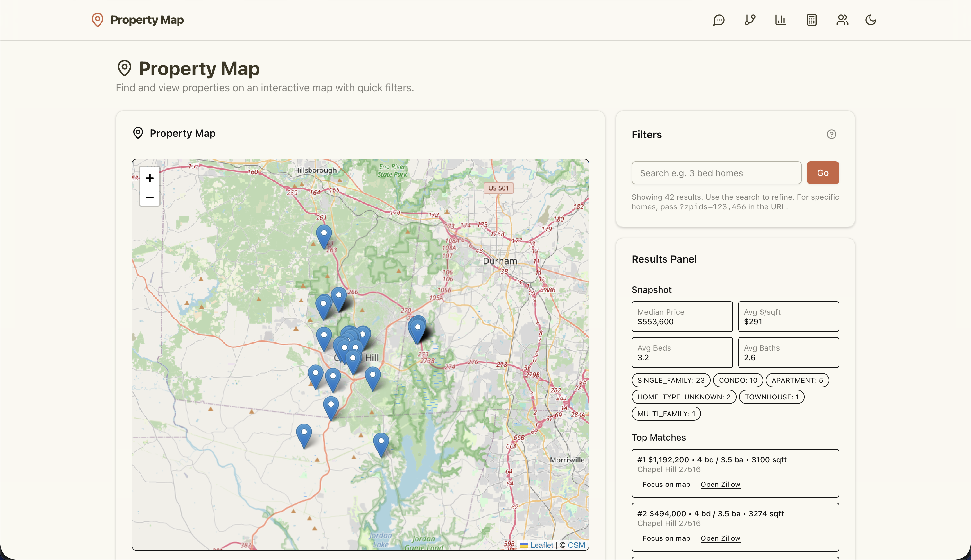Viewport: 971px width, 560px height.
Task: Focus on map for #1 $1,192,200 listing
Action: tap(666, 485)
